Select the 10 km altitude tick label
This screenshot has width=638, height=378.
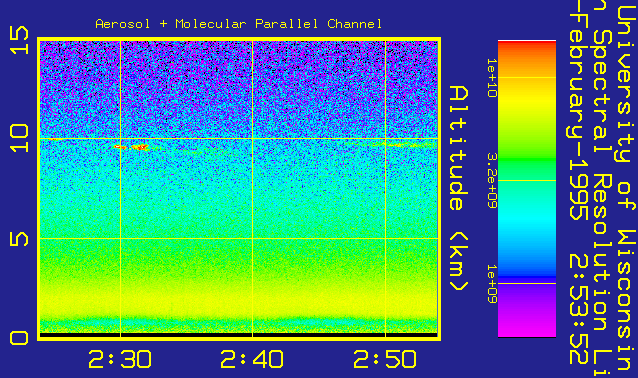point(20,139)
